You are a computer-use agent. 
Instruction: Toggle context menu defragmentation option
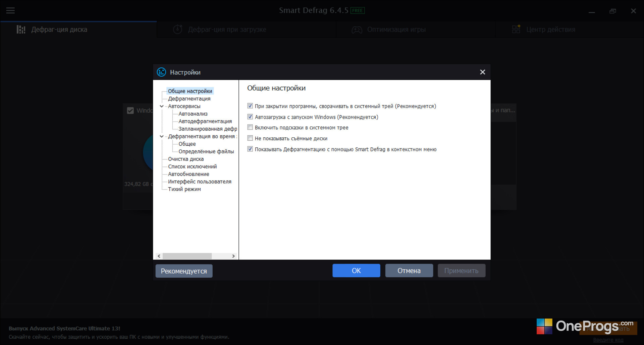click(x=250, y=149)
